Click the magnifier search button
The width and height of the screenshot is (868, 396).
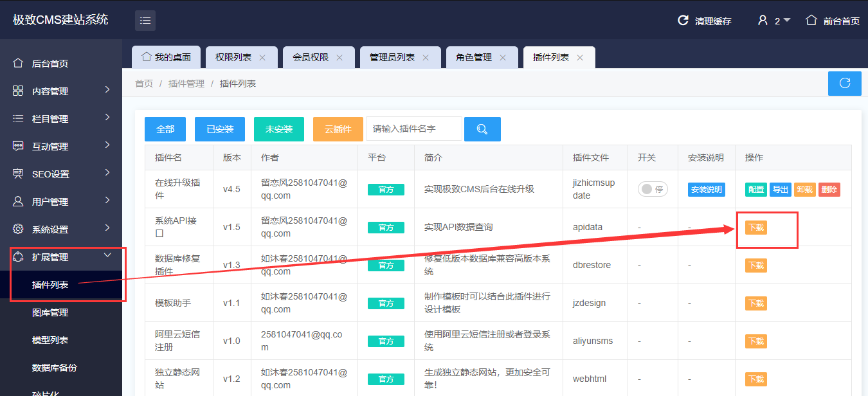(482, 129)
